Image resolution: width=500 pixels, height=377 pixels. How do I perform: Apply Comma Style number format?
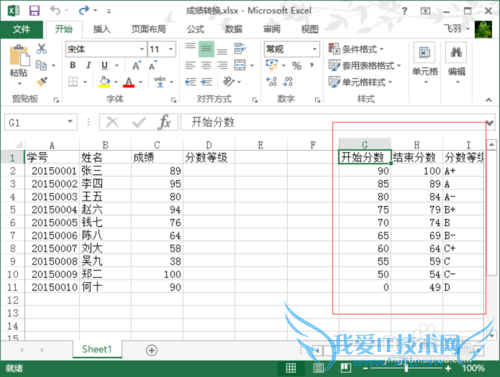(x=312, y=65)
